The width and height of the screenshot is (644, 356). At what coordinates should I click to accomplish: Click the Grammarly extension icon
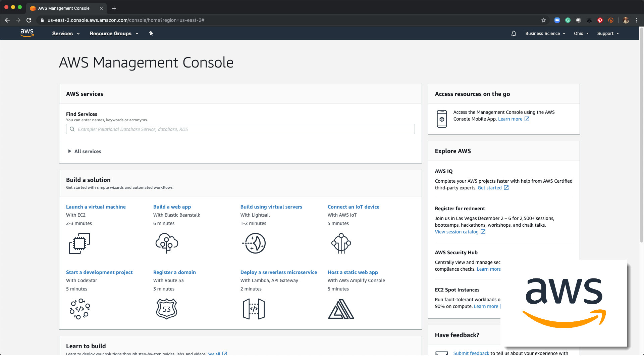568,20
